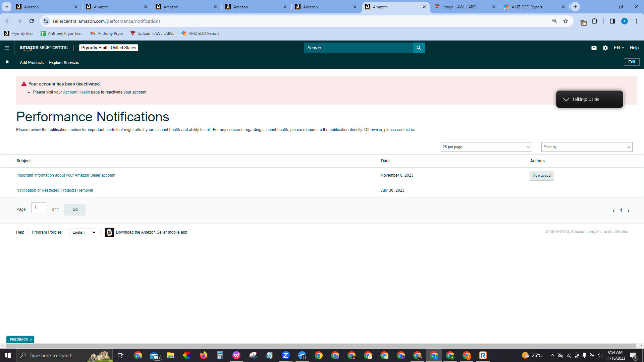Open the English language selector in footer

point(83,232)
